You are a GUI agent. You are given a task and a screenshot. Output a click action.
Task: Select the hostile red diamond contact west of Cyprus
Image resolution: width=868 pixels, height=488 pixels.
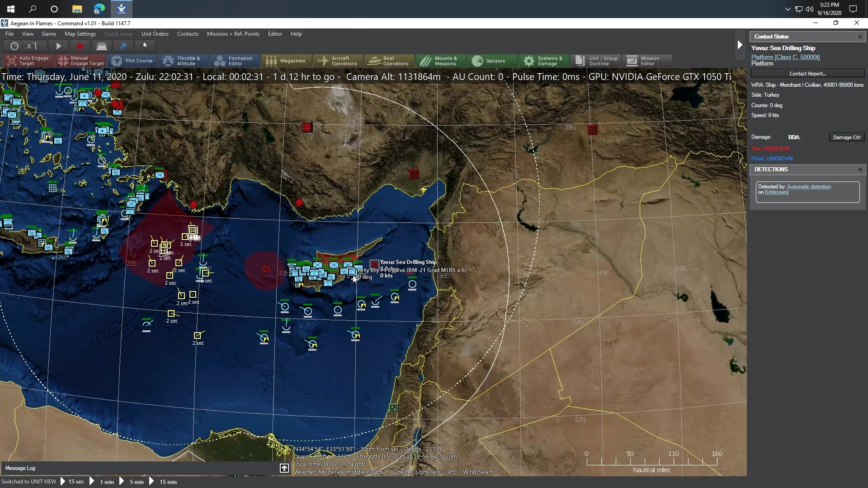pos(266,269)
